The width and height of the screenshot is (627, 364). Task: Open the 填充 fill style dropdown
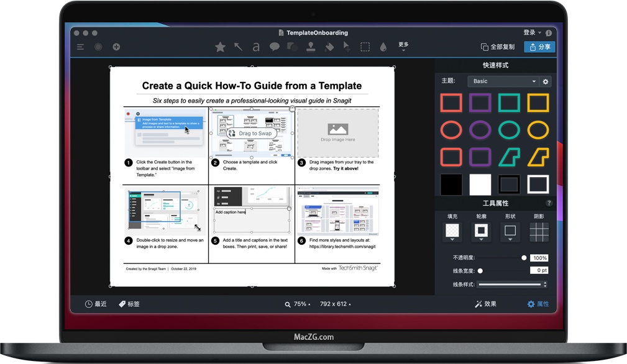[452, 231]
